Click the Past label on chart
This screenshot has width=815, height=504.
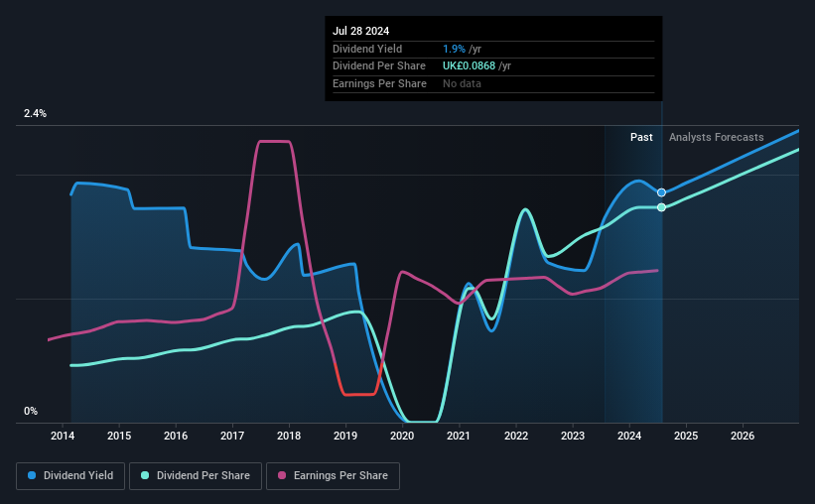coord(641,137)
